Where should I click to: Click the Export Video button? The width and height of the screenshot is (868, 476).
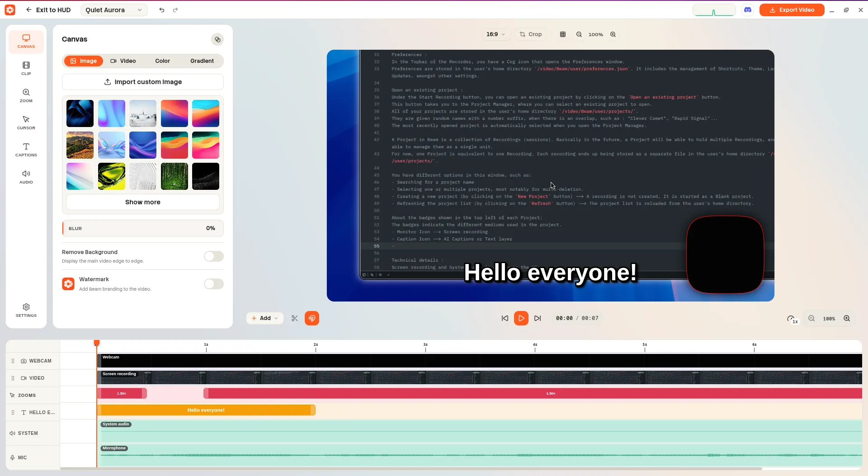792,10
